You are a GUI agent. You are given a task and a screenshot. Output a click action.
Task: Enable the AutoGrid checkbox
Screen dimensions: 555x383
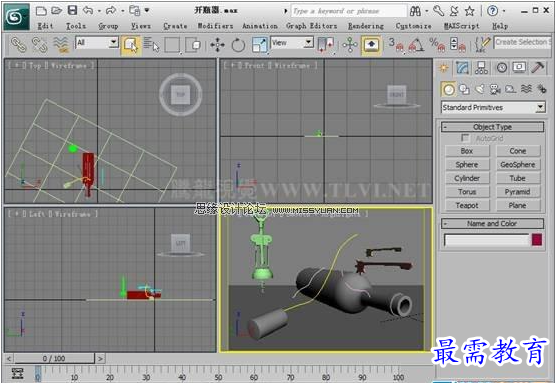pos(464,138)
